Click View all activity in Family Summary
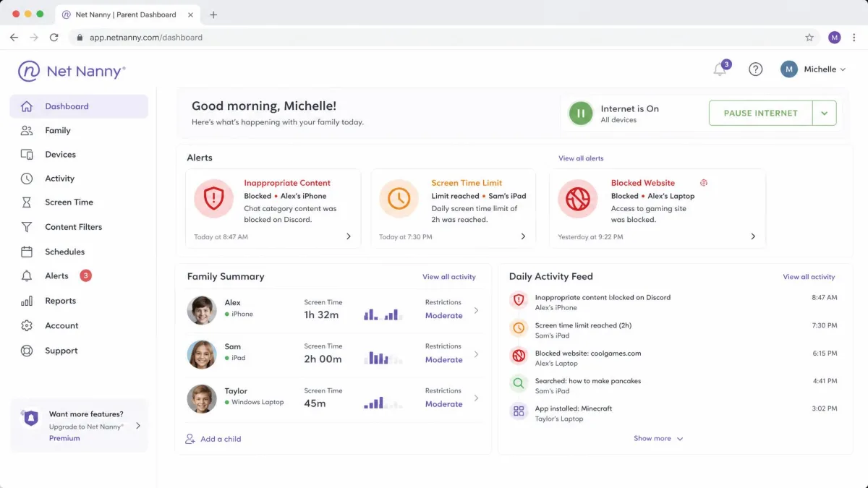 [449, 277]
